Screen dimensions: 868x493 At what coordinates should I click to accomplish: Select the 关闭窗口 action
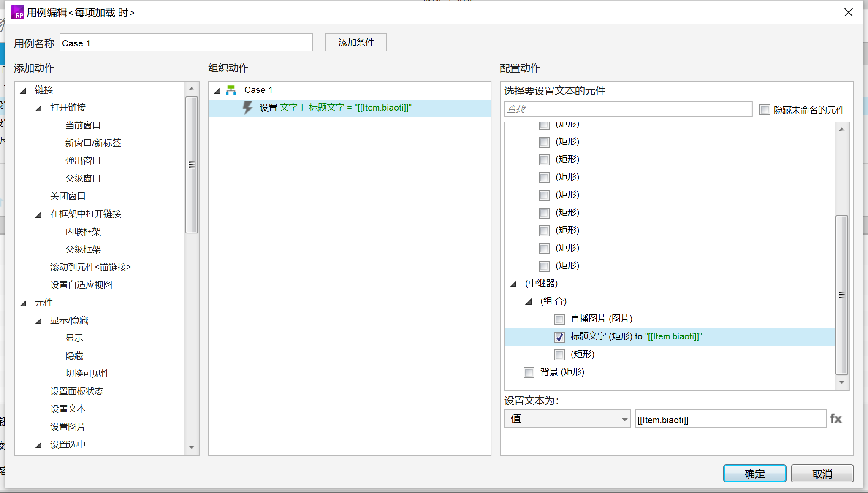click(x=68, y=196)
